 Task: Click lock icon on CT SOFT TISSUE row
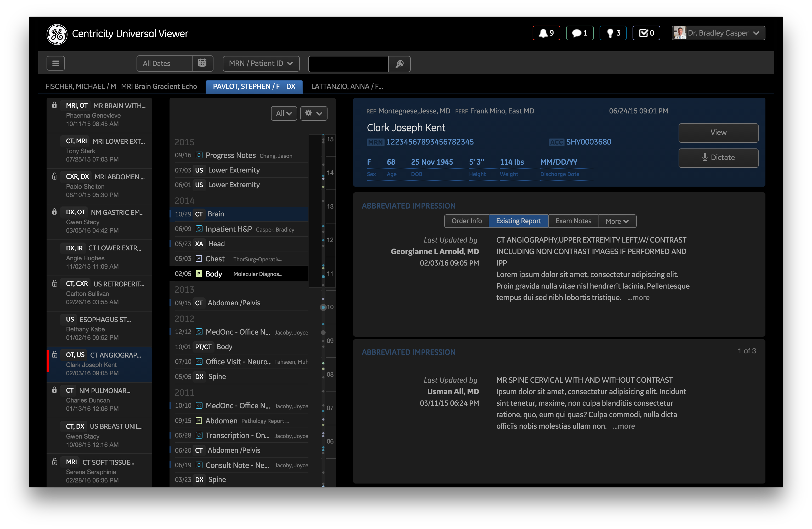coord(55,462)
